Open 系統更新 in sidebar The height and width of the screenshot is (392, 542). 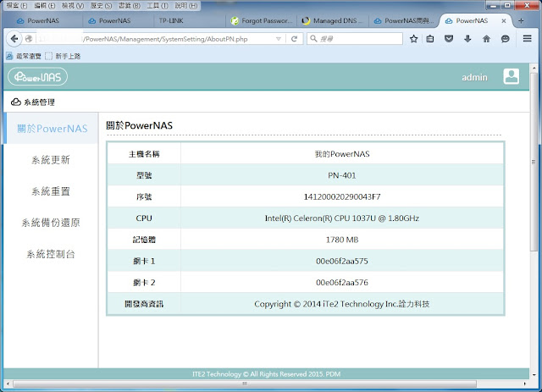pyautogui.click(x=51, y=160)
